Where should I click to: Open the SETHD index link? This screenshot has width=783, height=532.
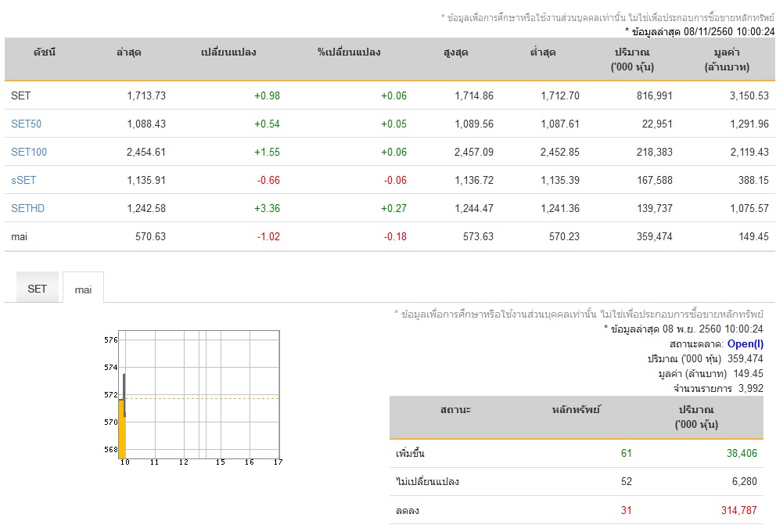29,208
